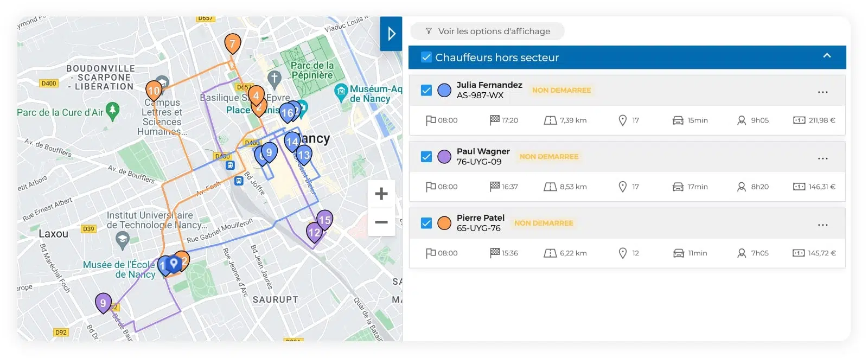The image size is (868, 358).
Task: Click Julia Fernandez's NON DEMARREE status
Action: (x=561, y=90)
